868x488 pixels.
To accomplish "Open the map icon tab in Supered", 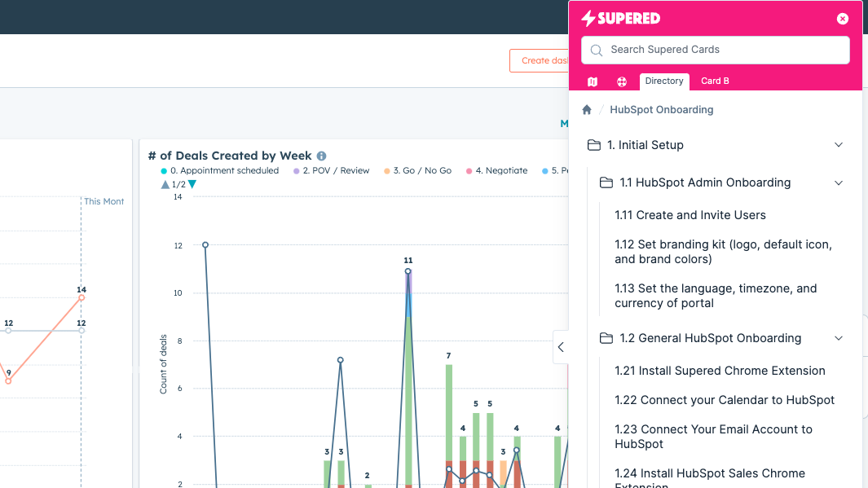I will (x=593, y=81).
